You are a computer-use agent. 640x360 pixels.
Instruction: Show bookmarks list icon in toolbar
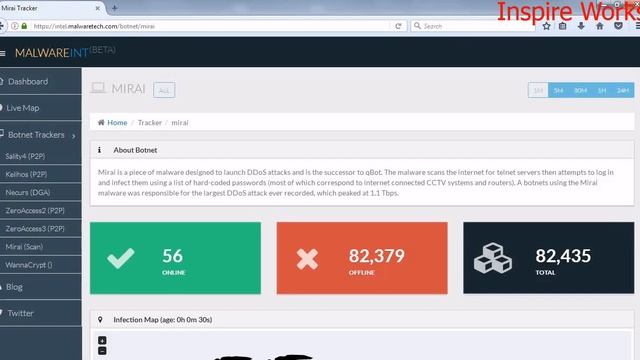coord(562,26)
